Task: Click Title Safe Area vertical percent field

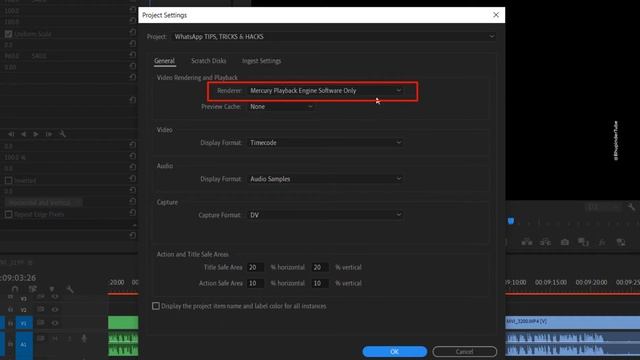Action: tap(320, 267)
